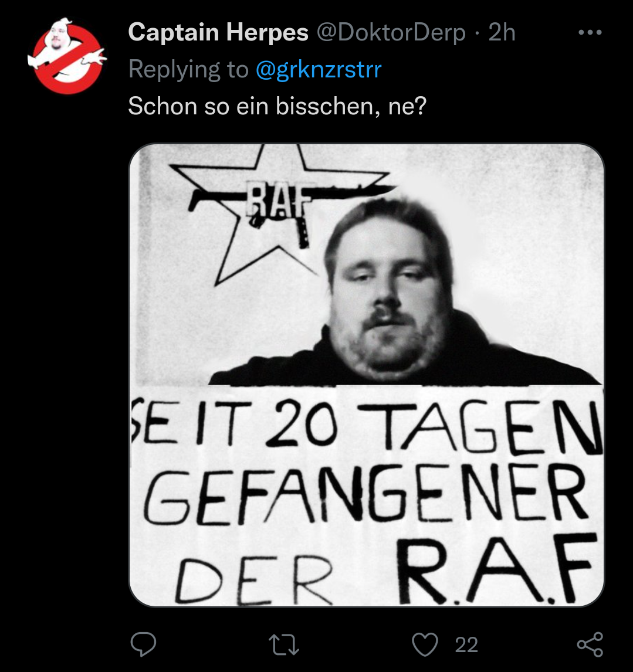Open the tweet via the 2h timestamp
Image resolution: width=633 pixels, height=672 pixels.
(502, 32)
